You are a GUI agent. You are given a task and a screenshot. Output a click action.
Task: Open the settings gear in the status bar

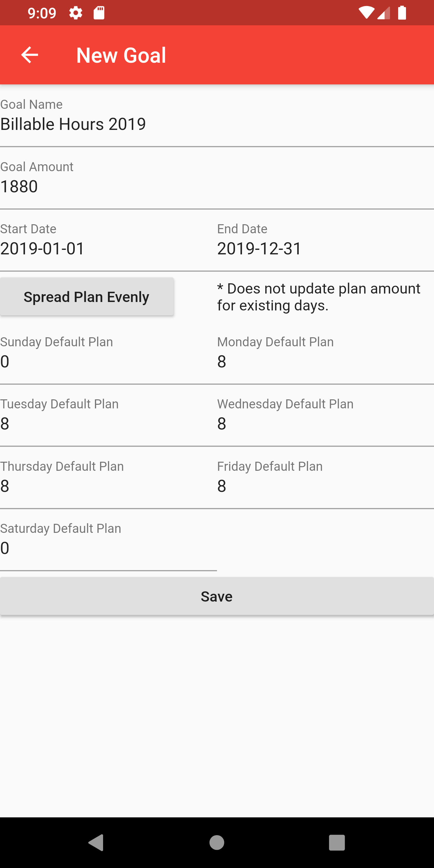75,12
